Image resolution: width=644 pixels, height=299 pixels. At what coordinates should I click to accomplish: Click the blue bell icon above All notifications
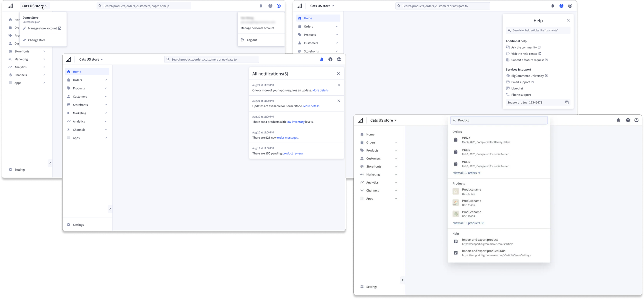pyautogui.click(x=321, y=60)
